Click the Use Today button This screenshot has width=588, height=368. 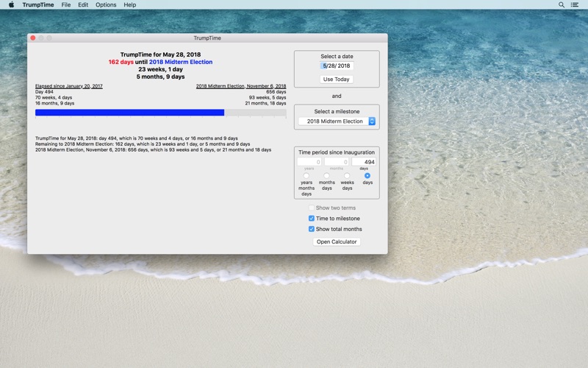coord(337,79)
